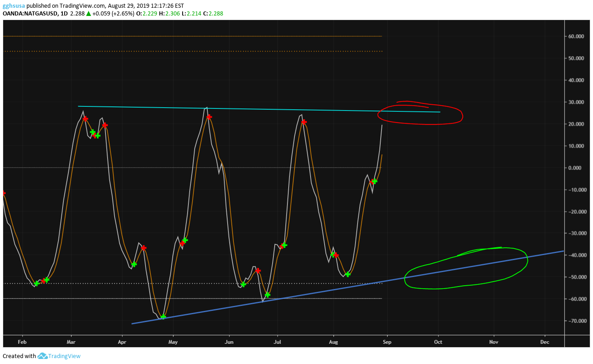
Task: Click the Apr label on time axis
Action: (x=122, y=341)
